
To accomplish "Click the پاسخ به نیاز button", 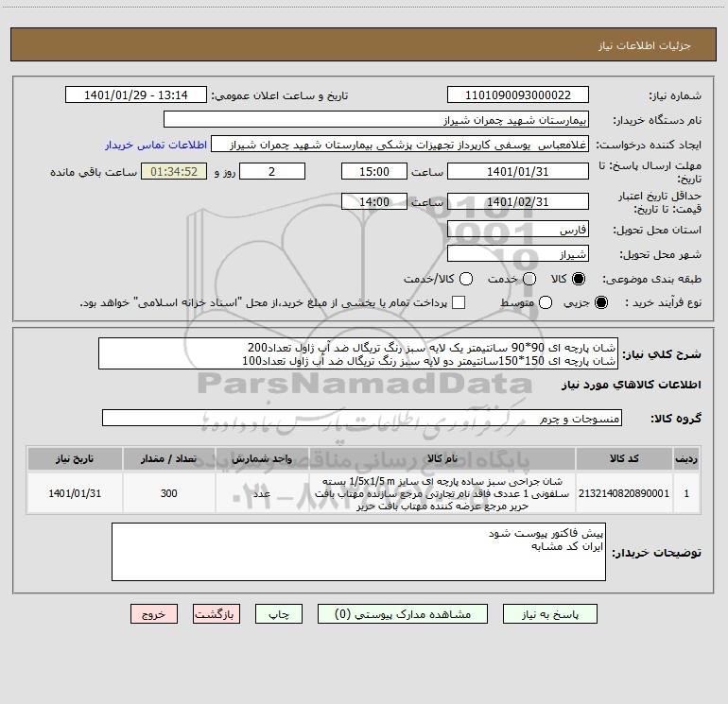I will pos(549,613).
